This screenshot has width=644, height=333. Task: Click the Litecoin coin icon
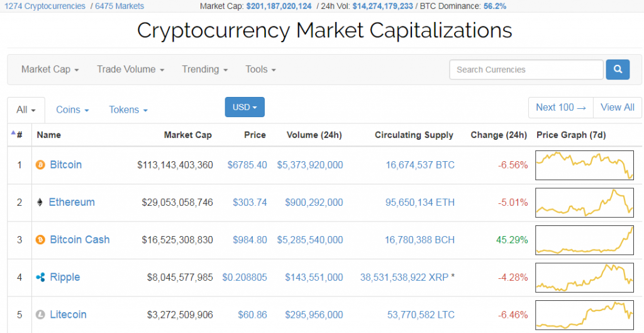pyautogui.click(x=40, y=315)
